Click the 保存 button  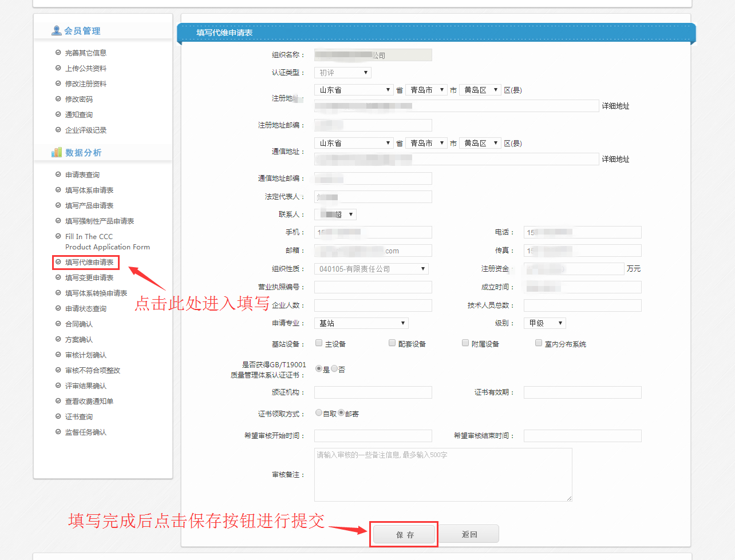click(x=404, y=535)
